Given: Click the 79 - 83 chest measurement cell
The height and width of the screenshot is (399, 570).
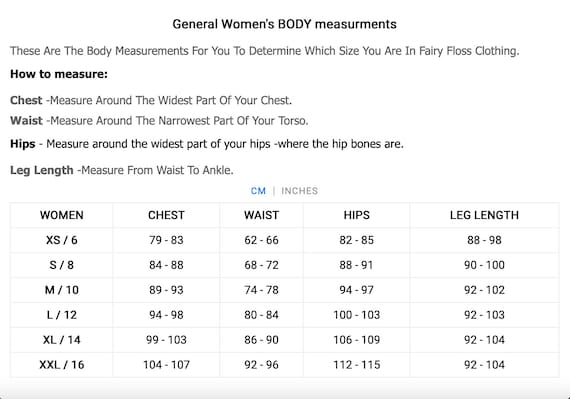Looking at the screenshot, I should pyautogui.click(x=166, y=240).
